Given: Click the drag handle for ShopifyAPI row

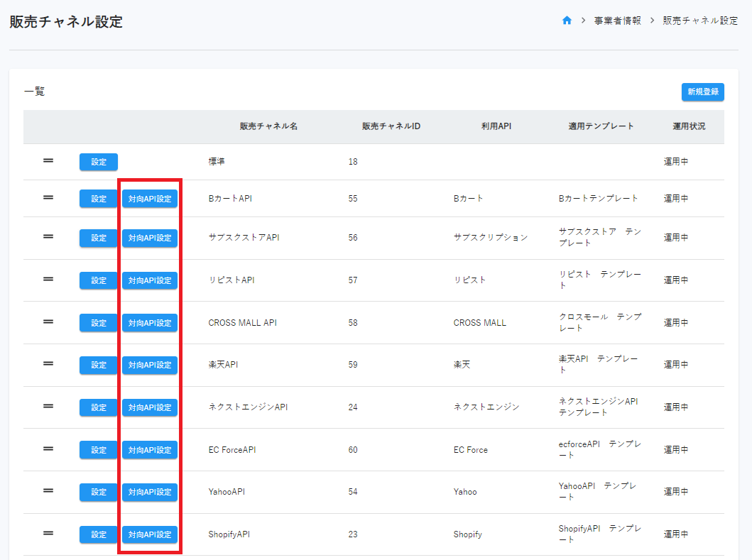Looking at the screenshot, I should tap(48, 533).
